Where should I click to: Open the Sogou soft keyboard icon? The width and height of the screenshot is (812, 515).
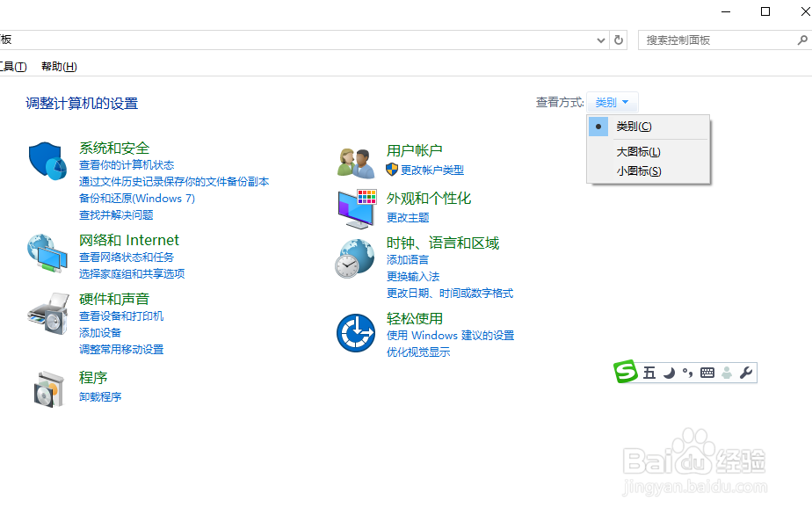tap(707, 373)
